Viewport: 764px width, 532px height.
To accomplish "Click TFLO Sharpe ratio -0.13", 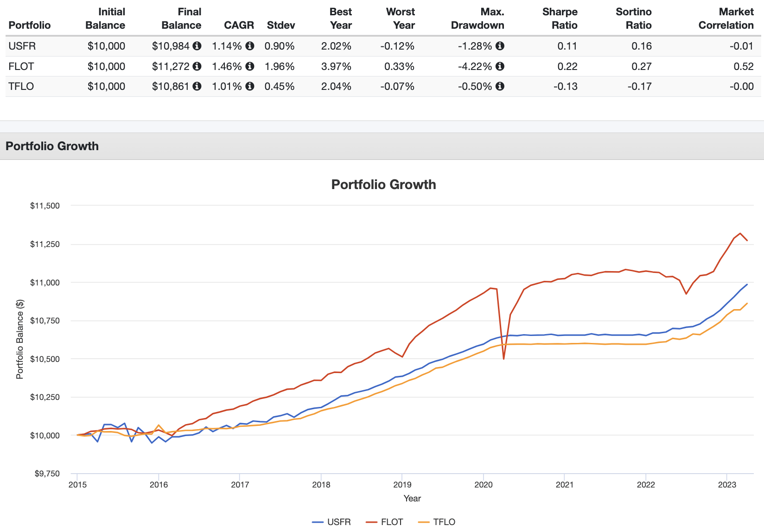I will tap(566, 86).
